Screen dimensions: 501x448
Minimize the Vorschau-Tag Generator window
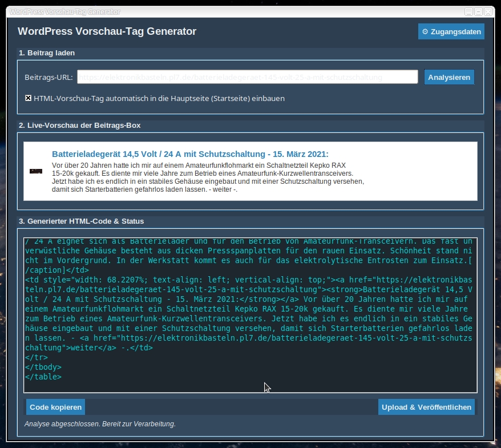pos(468,12)
